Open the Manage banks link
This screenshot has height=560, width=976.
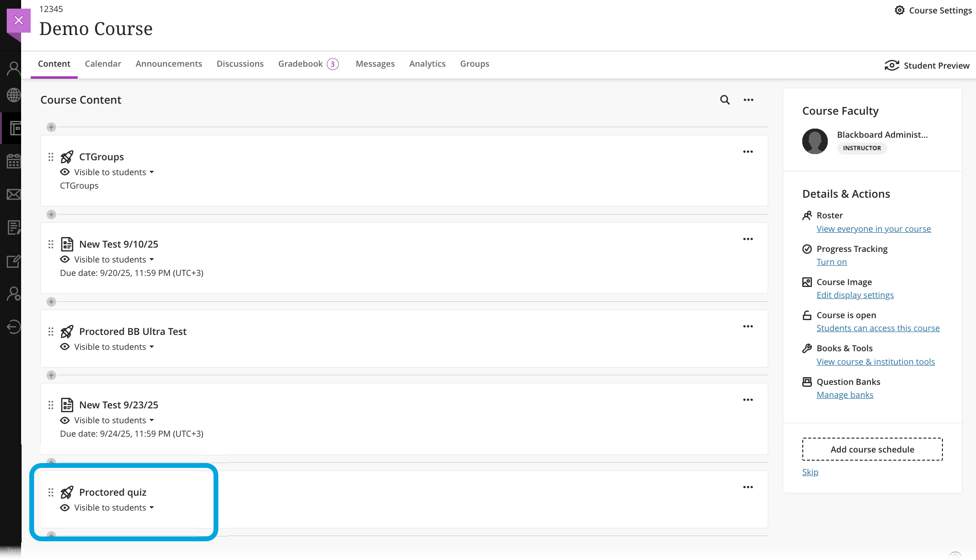click(x=845, y=395)
